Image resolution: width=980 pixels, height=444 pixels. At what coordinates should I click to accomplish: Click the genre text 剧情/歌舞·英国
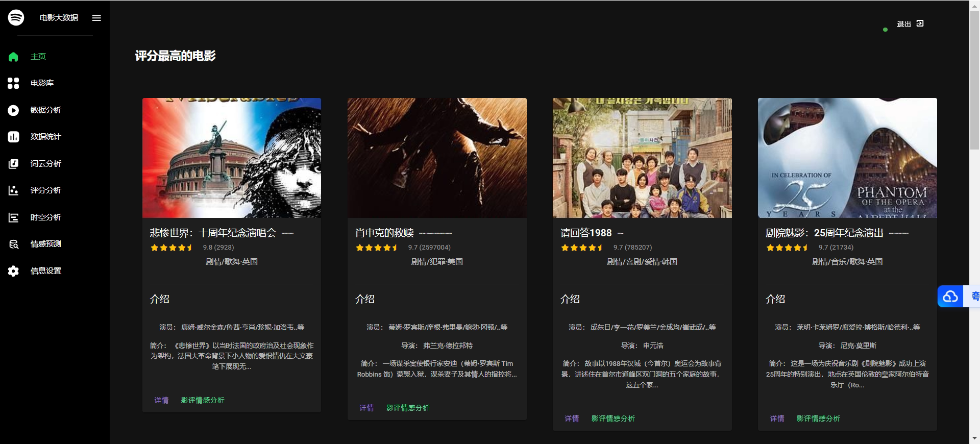(232, 262)
